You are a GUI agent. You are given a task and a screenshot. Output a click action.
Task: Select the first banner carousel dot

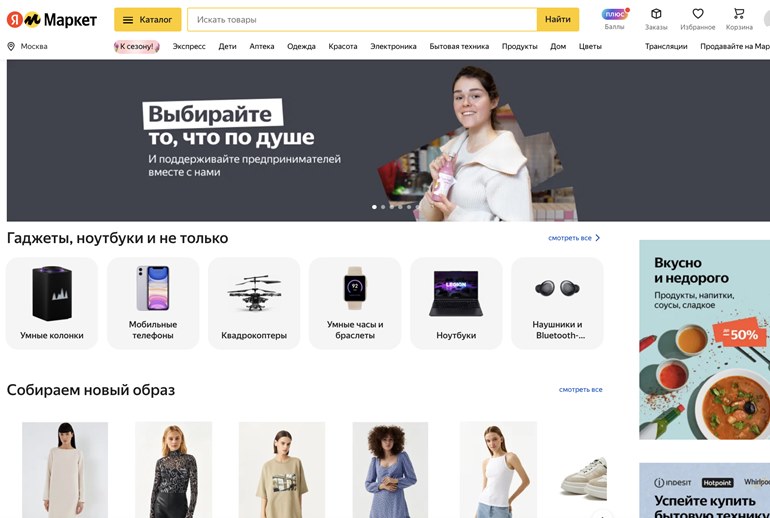(x=374, y=207)
